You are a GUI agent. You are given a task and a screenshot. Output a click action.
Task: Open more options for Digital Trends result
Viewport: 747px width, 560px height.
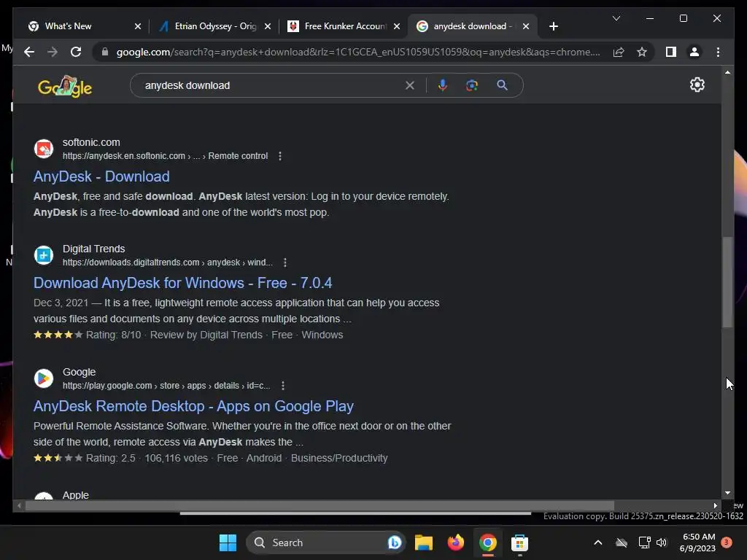[x=285, y=262]
